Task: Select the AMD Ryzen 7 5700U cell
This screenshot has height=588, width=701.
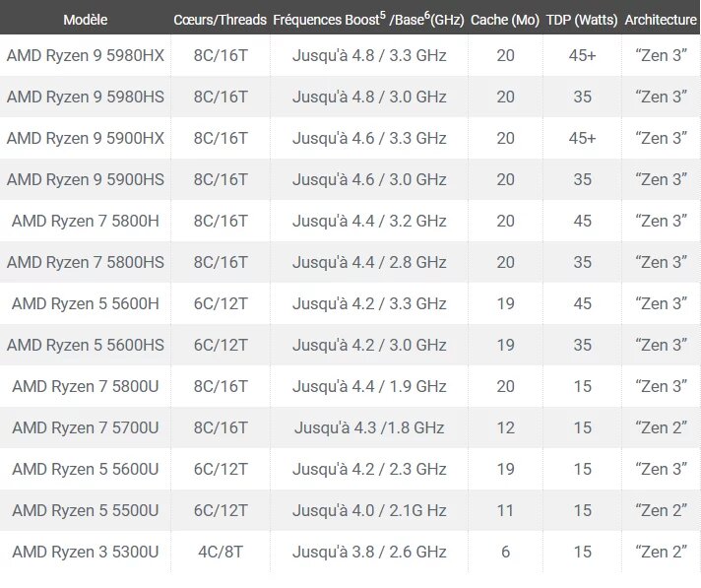Action: pos(86,427)
